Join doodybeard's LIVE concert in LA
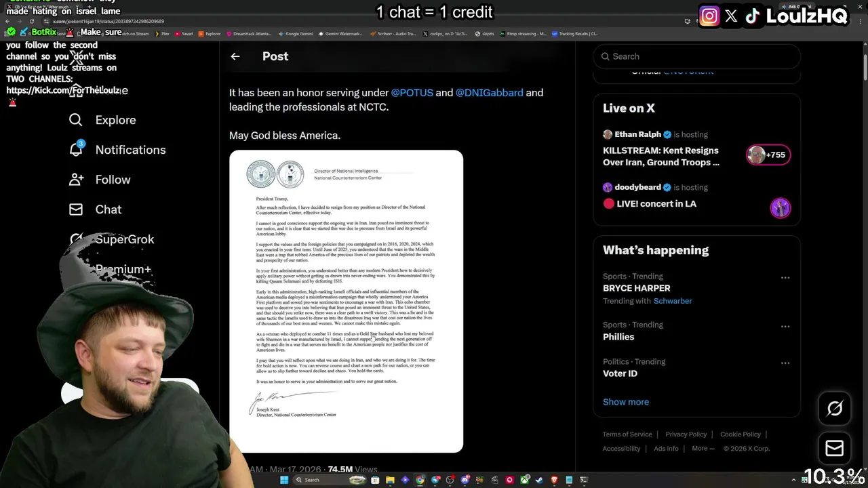This screenshot has width=868, height=488. (x=650, y=203)
